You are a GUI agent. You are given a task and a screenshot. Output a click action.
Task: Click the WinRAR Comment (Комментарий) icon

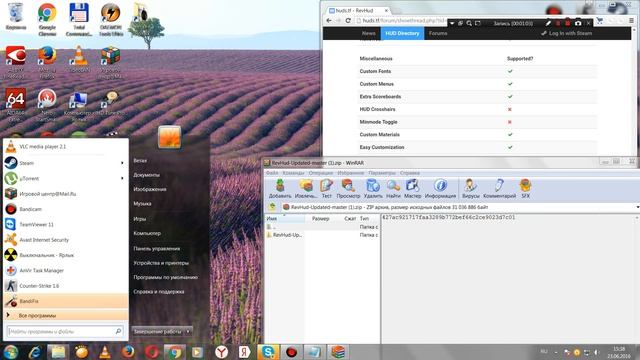click(499, 189)
